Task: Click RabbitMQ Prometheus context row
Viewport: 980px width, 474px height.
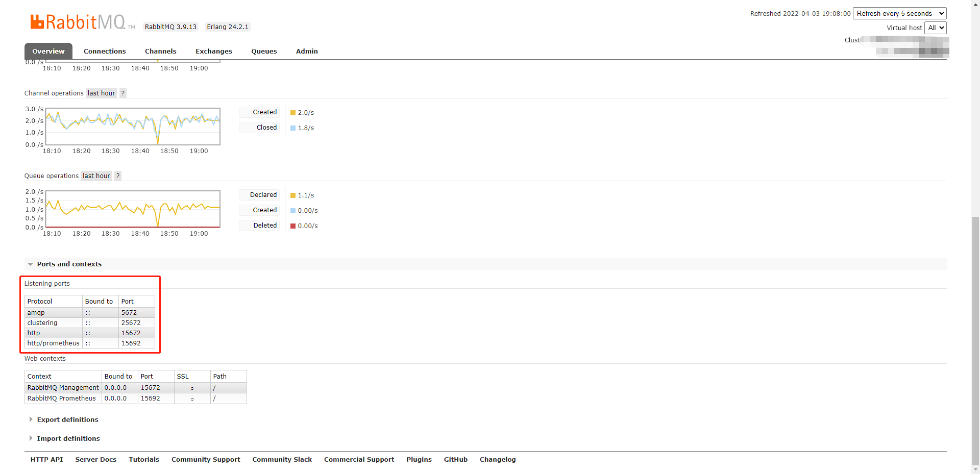Action: click(x=136, y=398)
